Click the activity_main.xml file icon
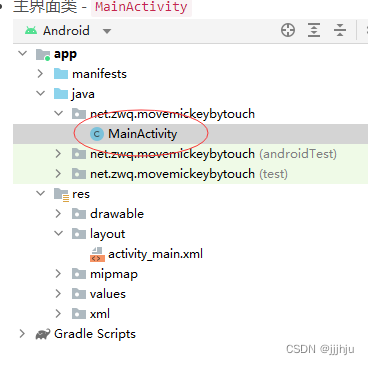This screenshot has height=365, width=369. point(97,254)
